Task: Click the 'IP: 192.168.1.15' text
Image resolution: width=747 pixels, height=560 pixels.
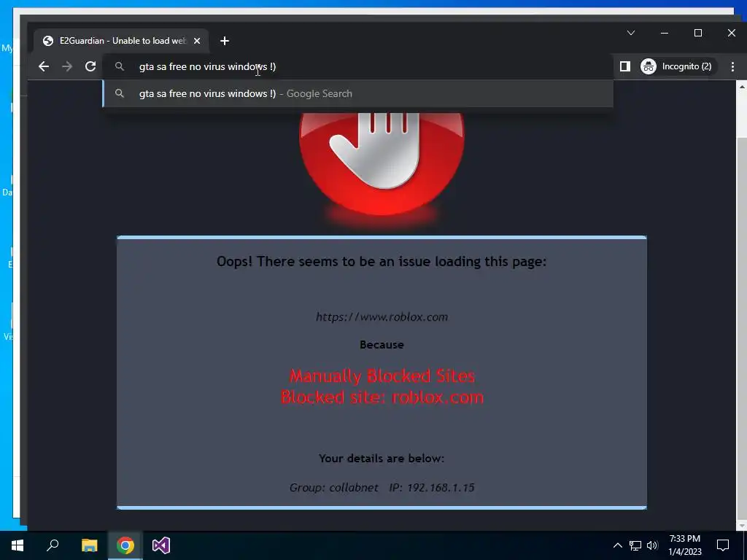Action: pyautogui.click(x=432, y=488)
